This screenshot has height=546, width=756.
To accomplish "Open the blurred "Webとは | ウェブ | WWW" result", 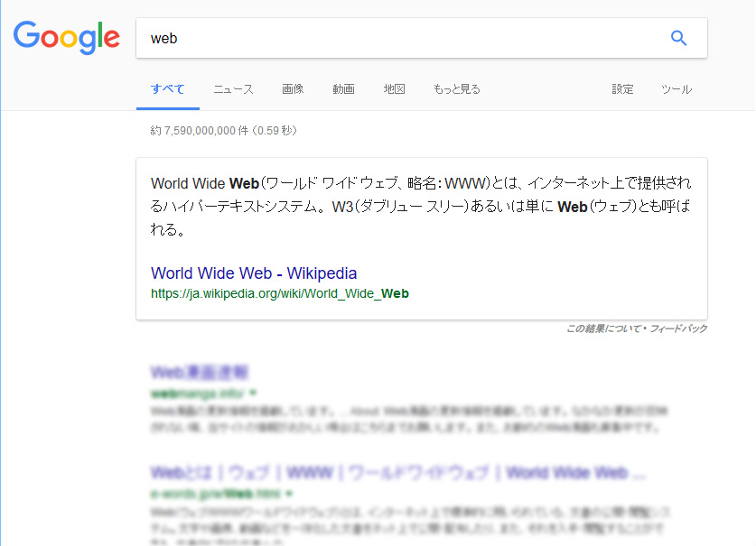I will pyautogui.click(x=397, y=473).
